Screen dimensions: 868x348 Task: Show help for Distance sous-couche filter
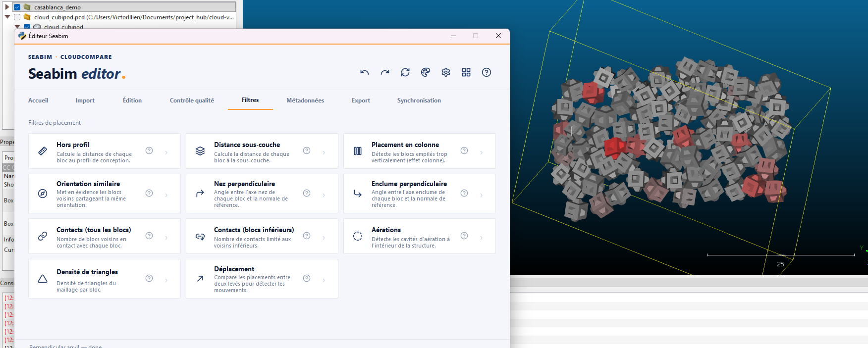[307, 150]
